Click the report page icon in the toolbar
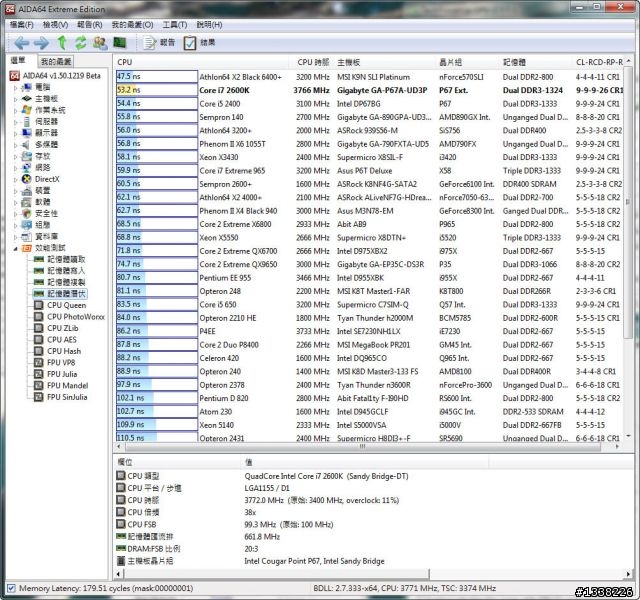The width and height of the screenshot is (640, 600). (x=150, y=42)
